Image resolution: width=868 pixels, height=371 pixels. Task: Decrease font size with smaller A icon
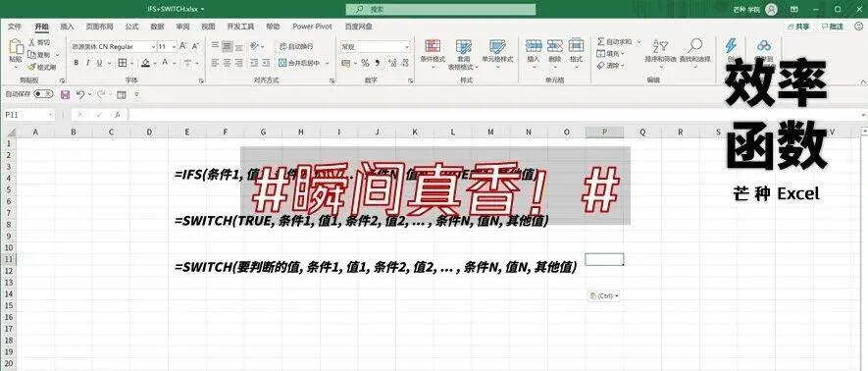coord(196,46)
